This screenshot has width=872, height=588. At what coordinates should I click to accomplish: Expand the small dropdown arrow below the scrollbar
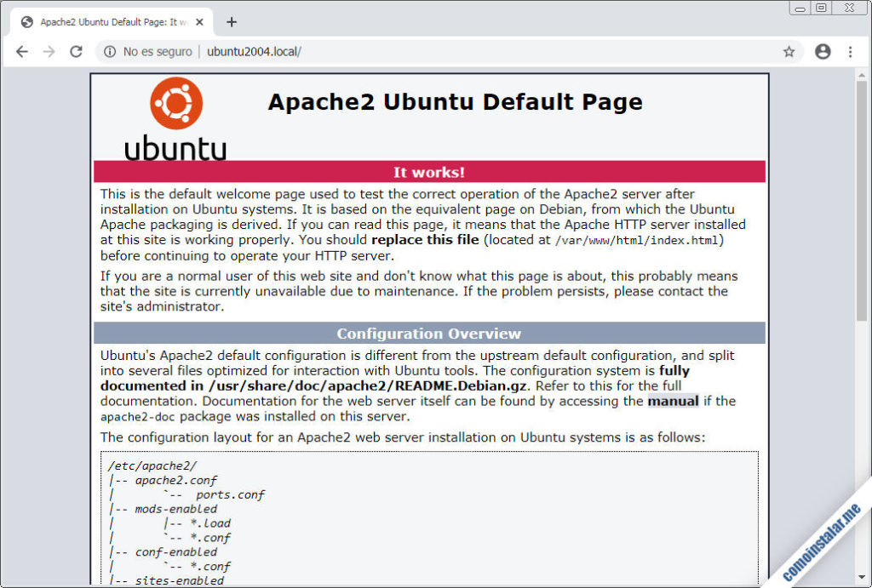[x=860, y=577]
